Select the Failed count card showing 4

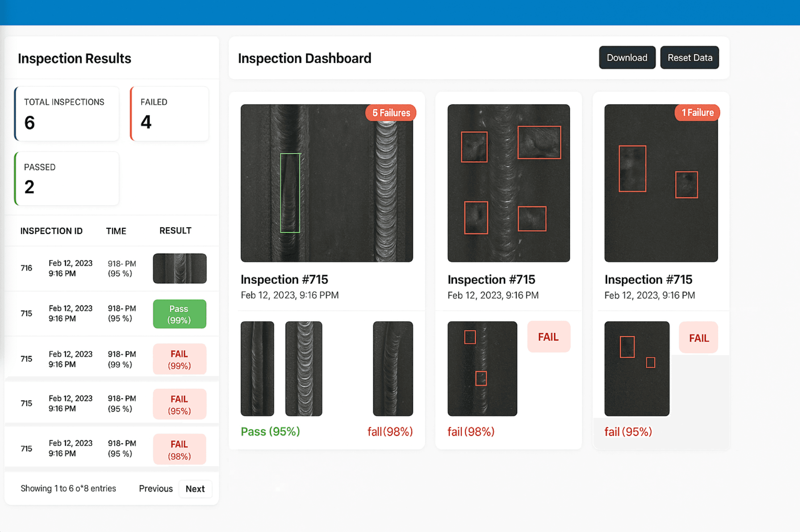(x=169, y=113)
